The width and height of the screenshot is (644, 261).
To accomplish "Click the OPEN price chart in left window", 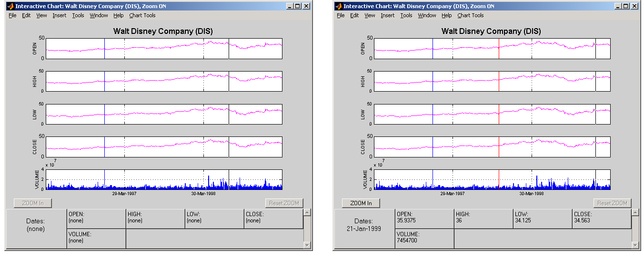I will [164, 48].
